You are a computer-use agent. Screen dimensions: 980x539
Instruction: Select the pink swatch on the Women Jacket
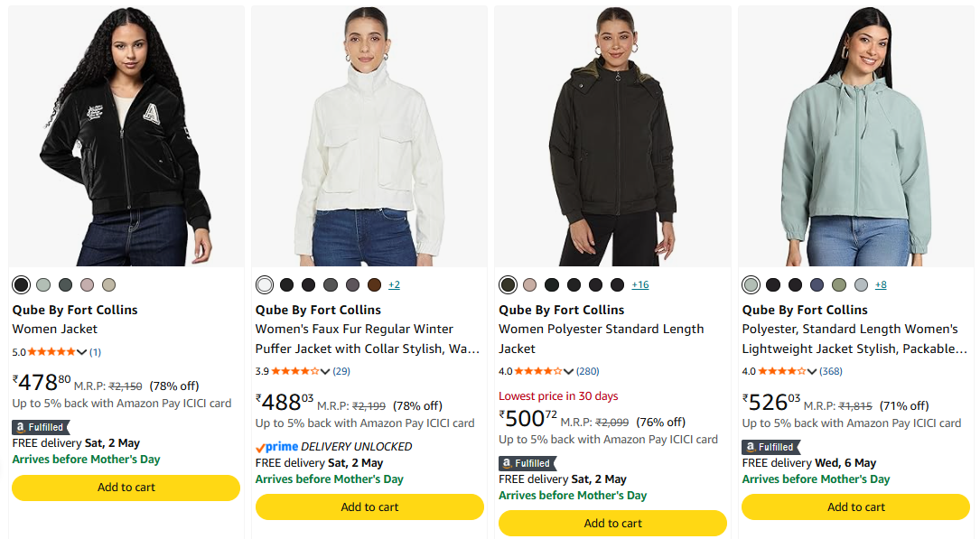click(87, 285)
